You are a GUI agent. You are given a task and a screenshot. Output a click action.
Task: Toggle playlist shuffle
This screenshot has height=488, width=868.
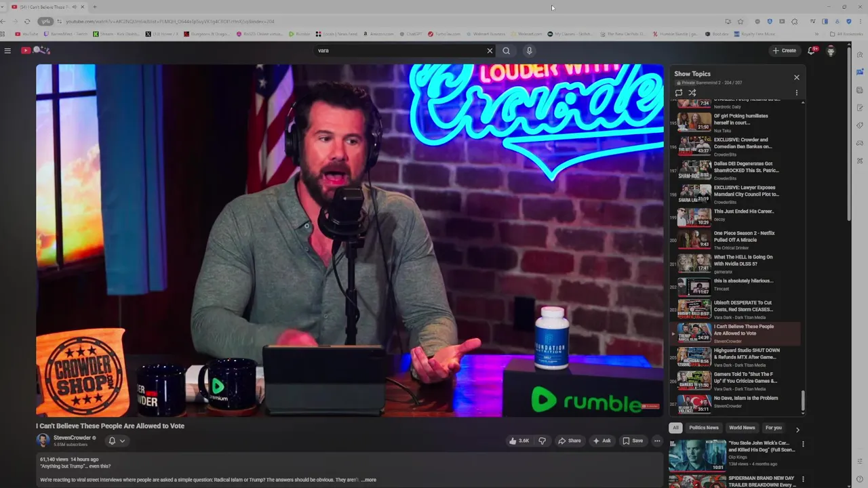coord(692,93)
